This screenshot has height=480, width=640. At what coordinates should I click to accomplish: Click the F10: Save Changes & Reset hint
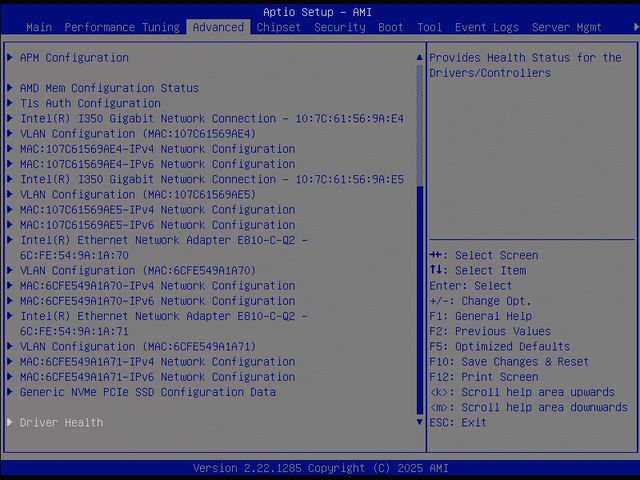pyautogui.click(x=509, y=361)
